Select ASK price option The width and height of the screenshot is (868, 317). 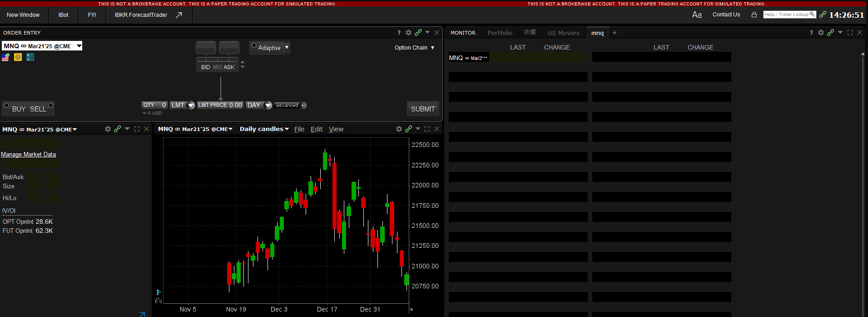(229, 67)
